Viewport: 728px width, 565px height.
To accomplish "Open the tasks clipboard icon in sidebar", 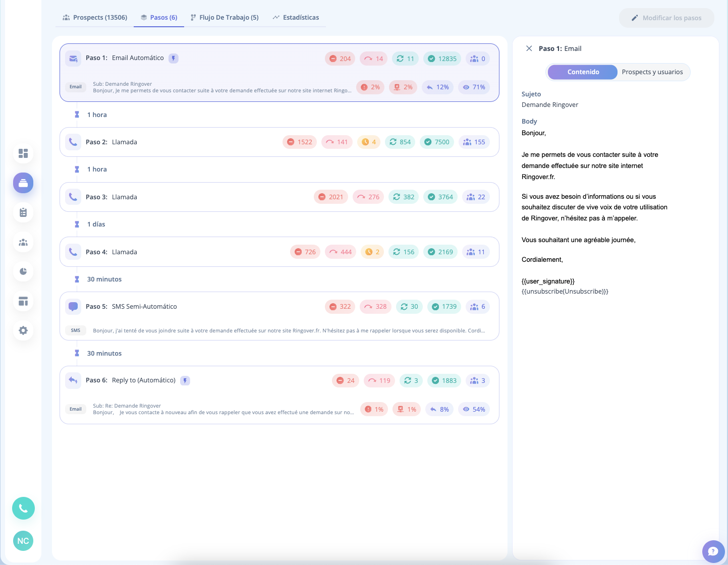I will 23,212.
